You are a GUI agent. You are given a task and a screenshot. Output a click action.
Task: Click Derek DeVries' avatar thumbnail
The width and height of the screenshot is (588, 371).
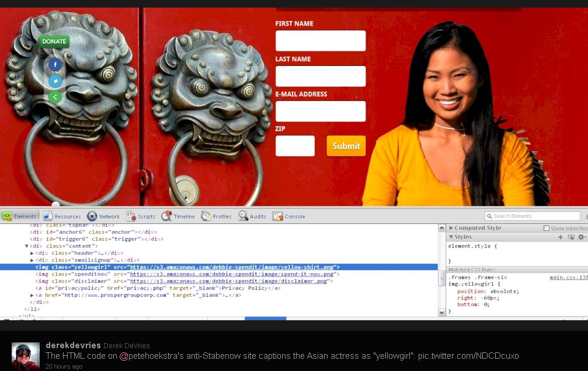click(26, 356)
